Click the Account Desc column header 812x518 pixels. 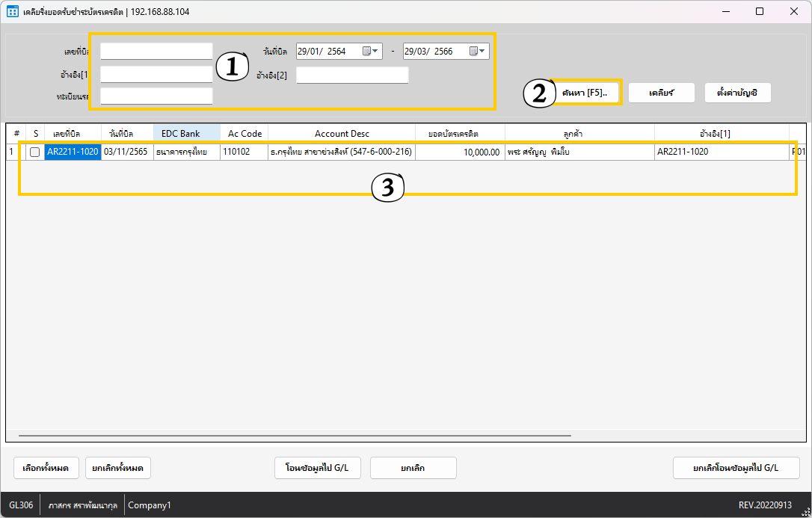point(342,133)
